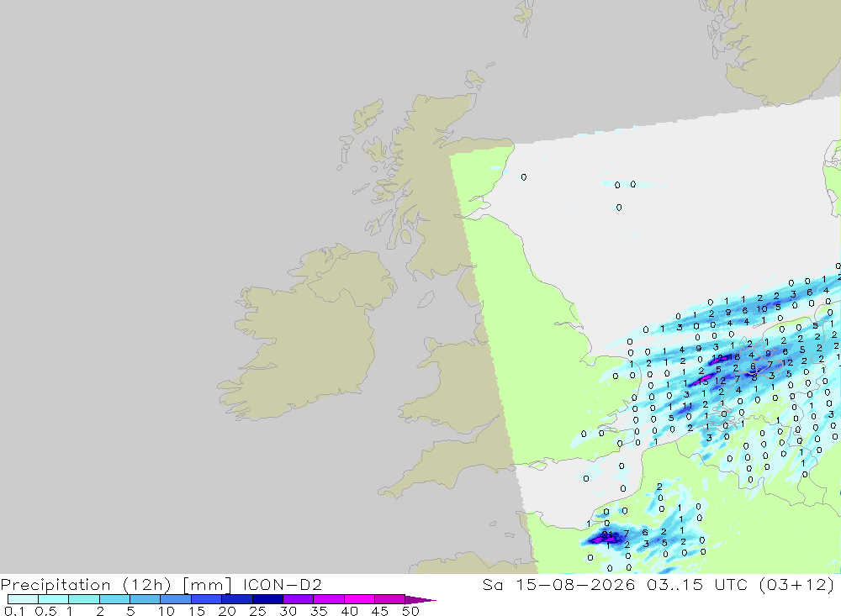The width and height of the screenshot is (841, 616).
Task: Click the '[mm]' unit label
Action: coord(207,584)
